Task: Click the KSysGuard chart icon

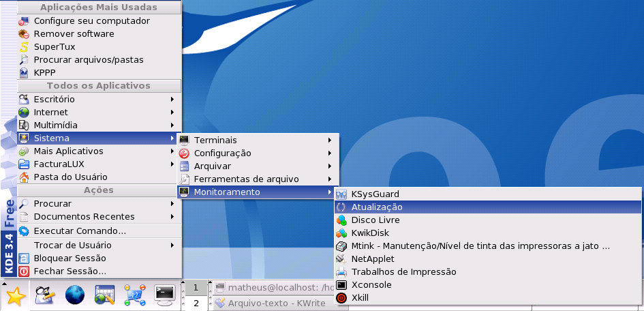Action: coord(341,194)
